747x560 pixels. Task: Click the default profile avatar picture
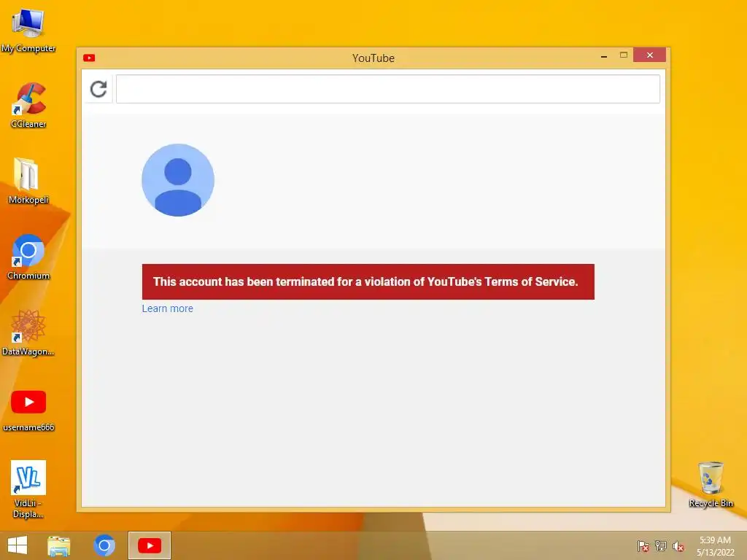[x=178, y=180]
